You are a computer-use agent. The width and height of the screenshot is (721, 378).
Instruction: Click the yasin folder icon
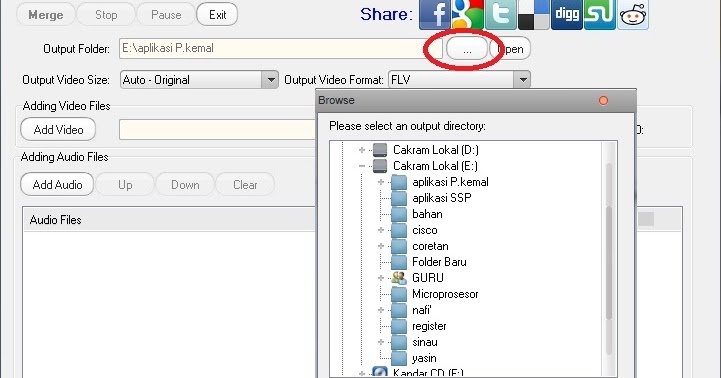point(399,358)
